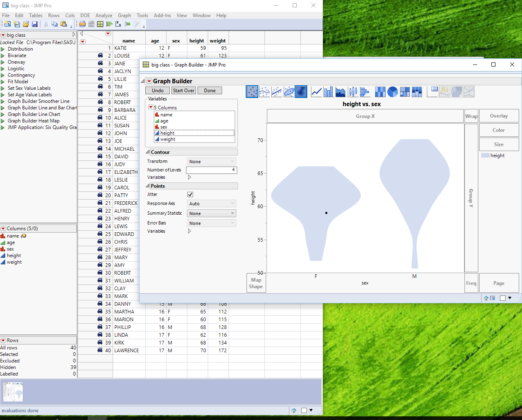Open the Analyze menu
Viewport: 522px width, 420px height.
tap(104, 16)
